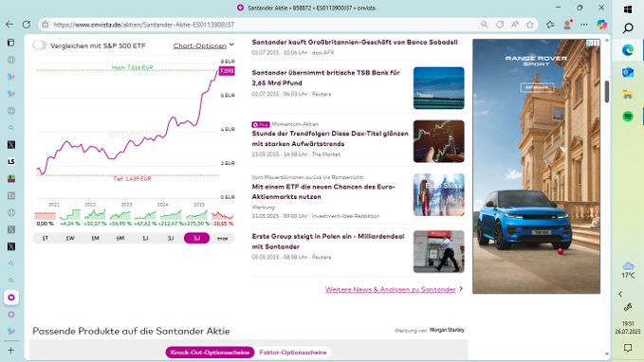Open Spotify from the taskbar

[628, 117]
